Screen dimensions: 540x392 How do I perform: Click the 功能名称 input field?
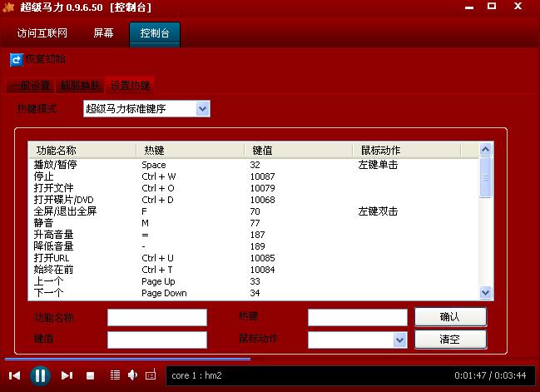pos(157,317)
